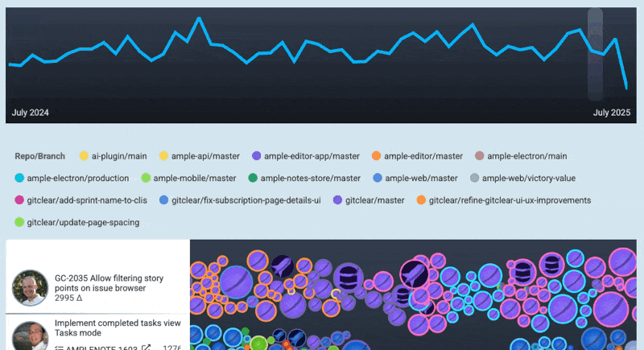The height and width of the screenshot is (350, 644).
Task: Click the July 2025 axis label
Action: pyautogui.click(x=612, y=113)
